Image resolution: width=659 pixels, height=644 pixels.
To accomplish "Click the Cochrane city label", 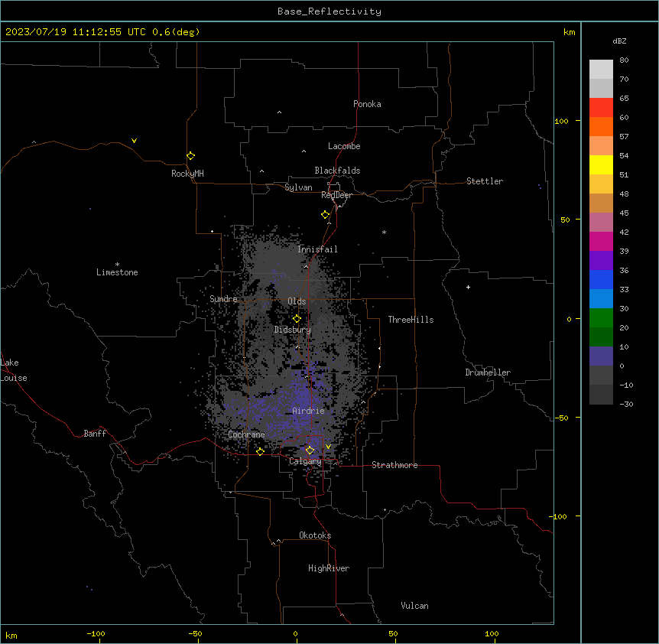I will pos(246,434).
